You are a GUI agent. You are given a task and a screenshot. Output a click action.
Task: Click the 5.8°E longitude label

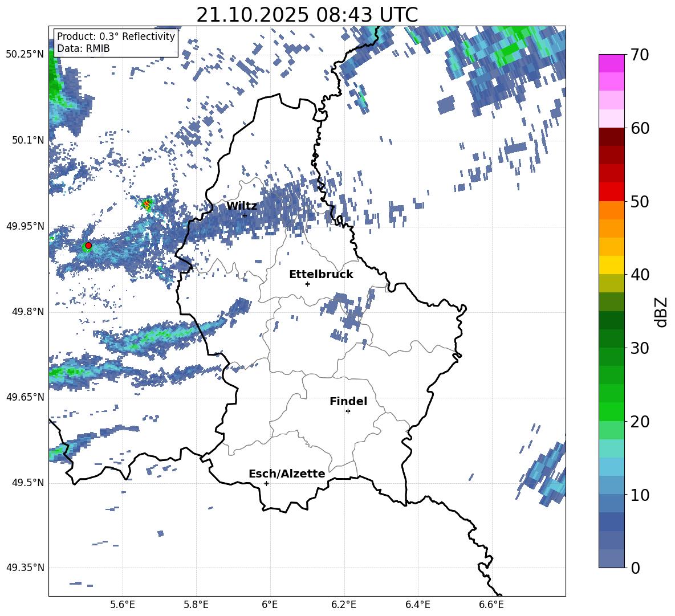[x=196, y=605]
